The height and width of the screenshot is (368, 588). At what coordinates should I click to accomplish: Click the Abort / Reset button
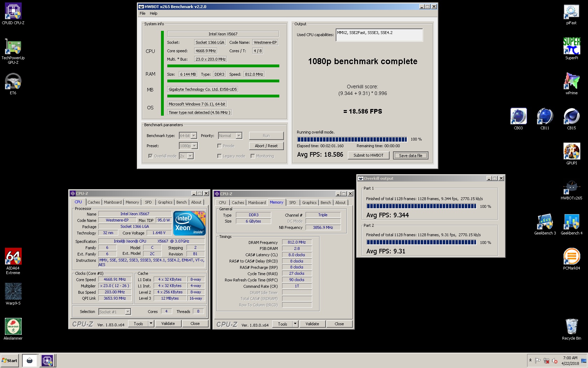pos(266,146)
